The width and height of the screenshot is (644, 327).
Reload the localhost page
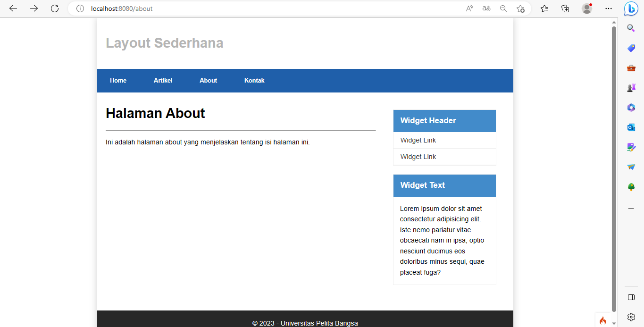pos(54,8)
